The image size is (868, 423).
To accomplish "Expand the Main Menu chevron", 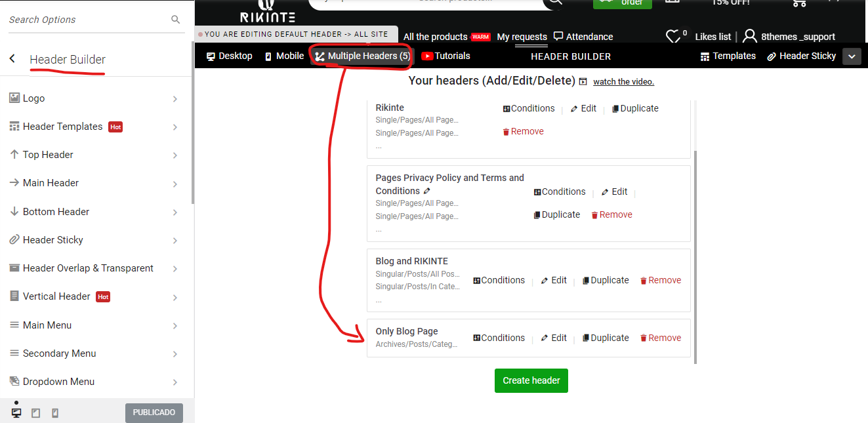I will [x=175, y=326].
